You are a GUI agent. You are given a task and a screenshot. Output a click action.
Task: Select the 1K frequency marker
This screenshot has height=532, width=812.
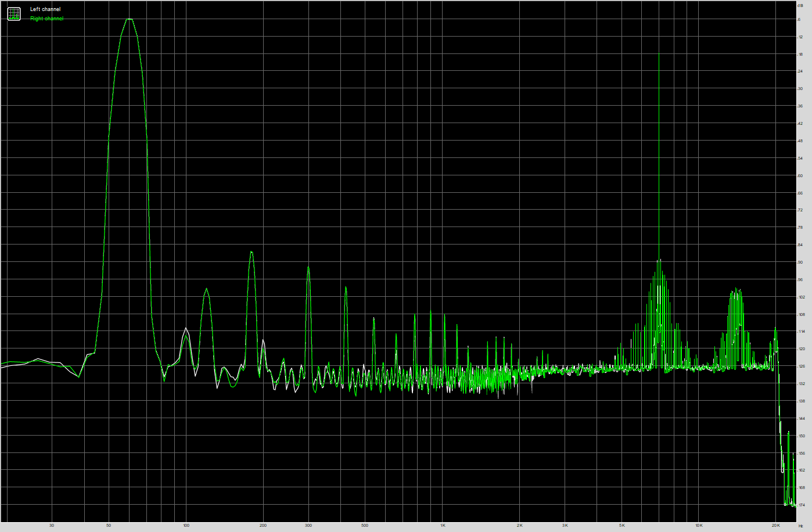click(x=443, y=524)
